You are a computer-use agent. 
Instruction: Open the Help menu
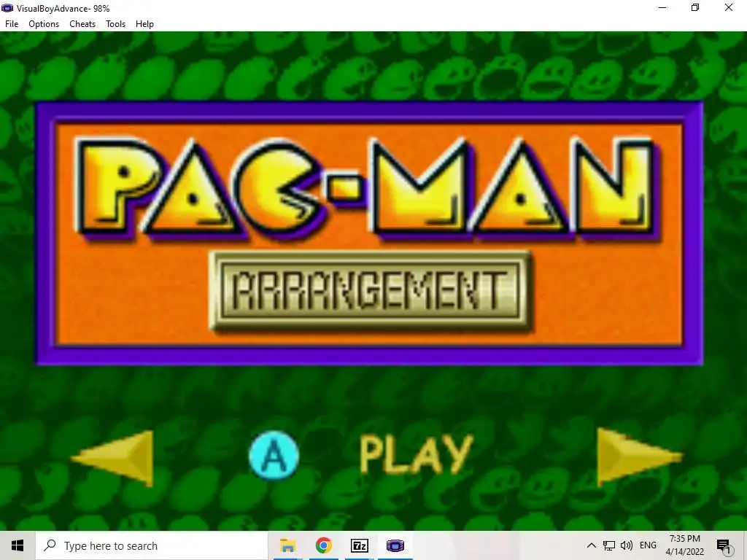pyautogui.click(x=144, y=24)
